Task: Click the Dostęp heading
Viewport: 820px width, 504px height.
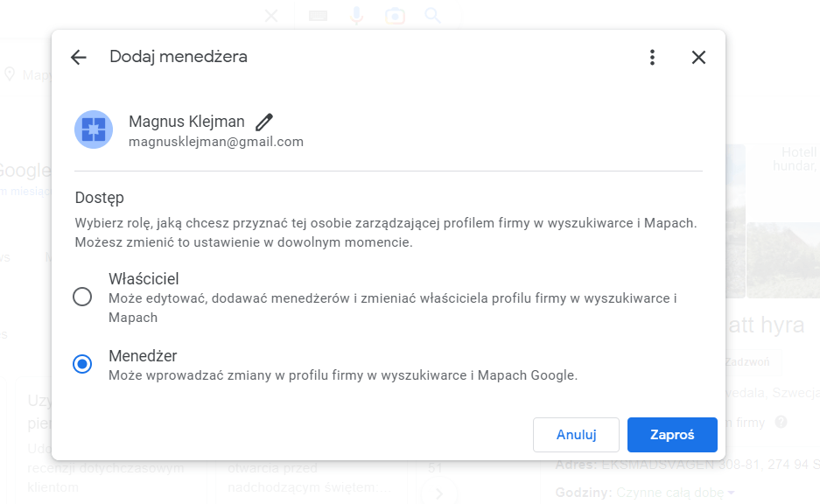Action: (x=100, y=198)
